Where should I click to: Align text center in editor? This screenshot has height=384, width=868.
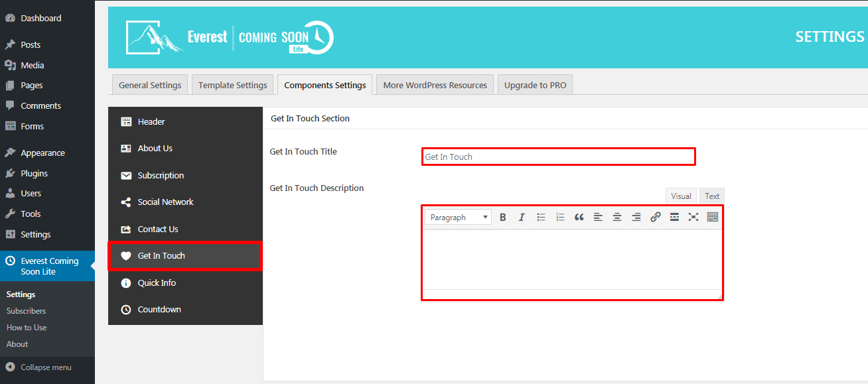point(617,217)
